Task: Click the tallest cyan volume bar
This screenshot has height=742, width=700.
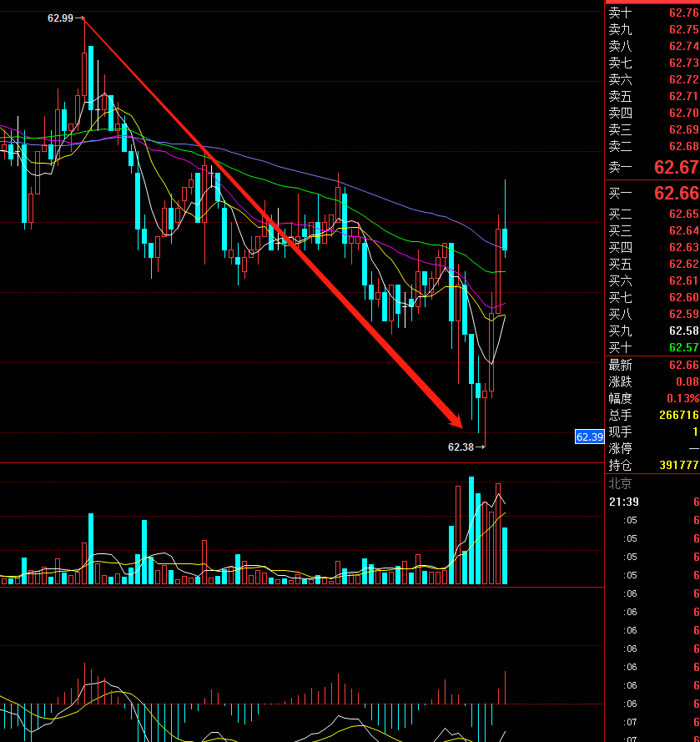Action: pos(471,531)
